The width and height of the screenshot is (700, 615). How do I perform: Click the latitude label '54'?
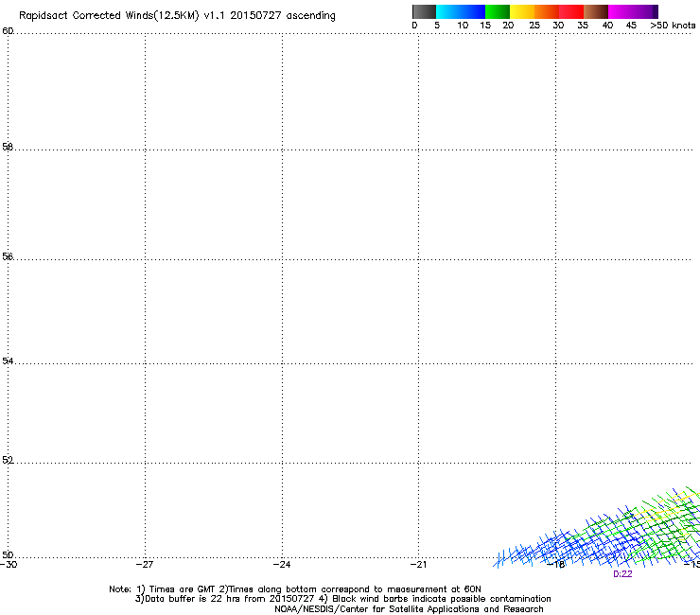pyautogui.click(x=8, y=360)
